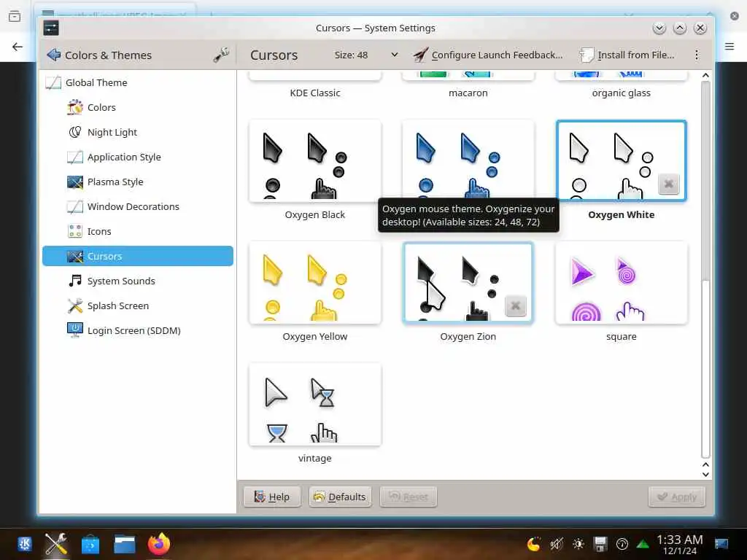Click the clock showing 1:33 AM

tap(680, 544)
